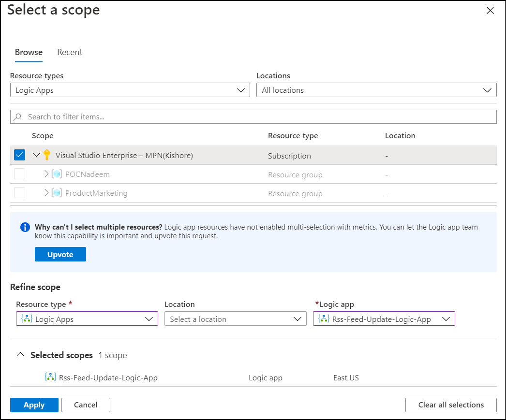The image size is (506, 420).
Task: Close the Select a scope pane
Action: pyautogui.click(x=490, y=11)
